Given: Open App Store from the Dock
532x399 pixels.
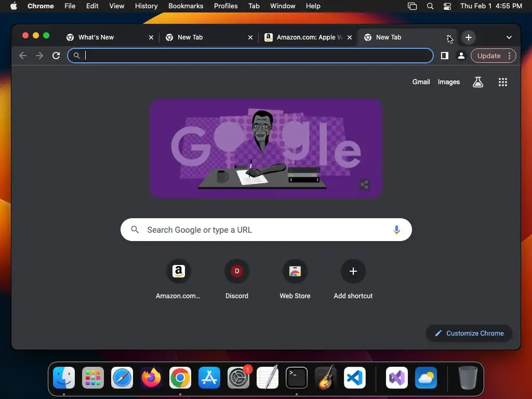Looking at the screenshot, I should tap(209, 378).
